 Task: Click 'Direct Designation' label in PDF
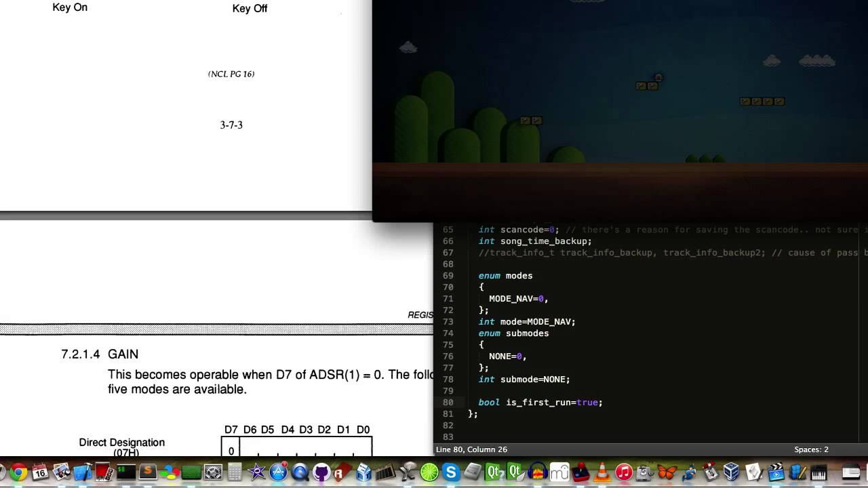[x=122, y=443]
